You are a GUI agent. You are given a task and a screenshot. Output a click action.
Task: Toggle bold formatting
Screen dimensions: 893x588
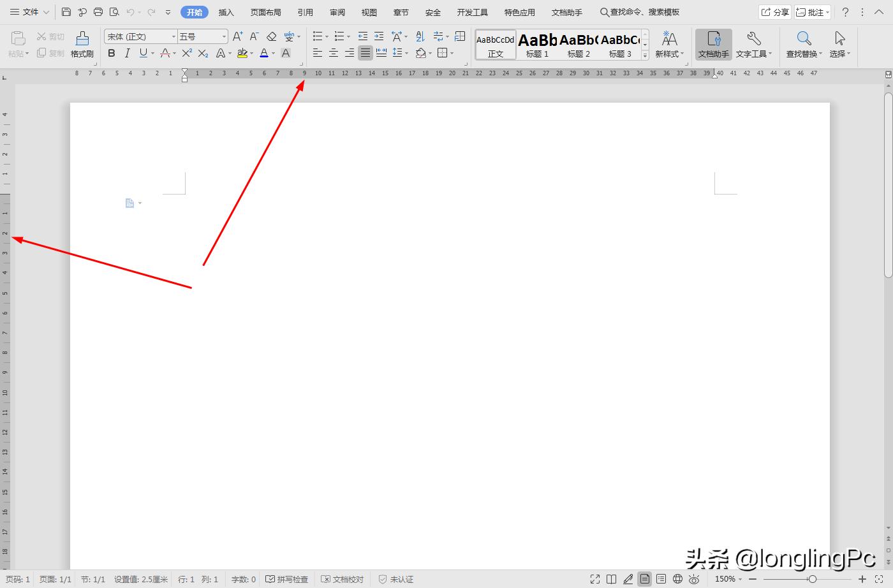112,54
